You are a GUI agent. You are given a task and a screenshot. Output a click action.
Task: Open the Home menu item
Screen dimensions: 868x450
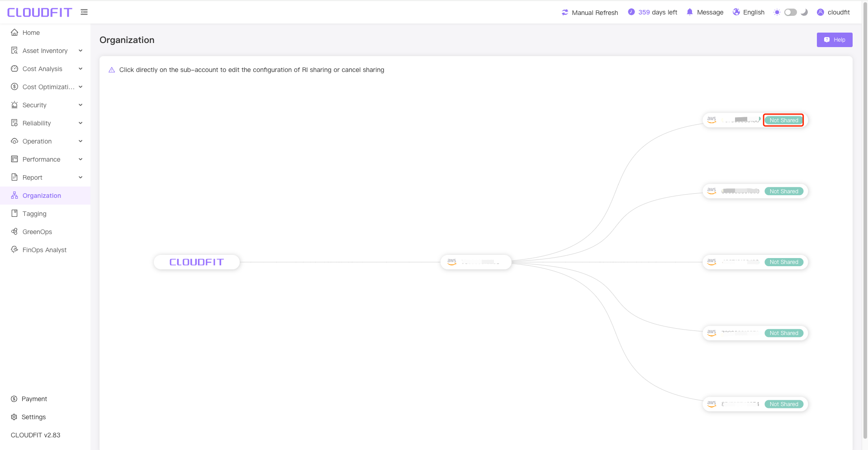45,33
